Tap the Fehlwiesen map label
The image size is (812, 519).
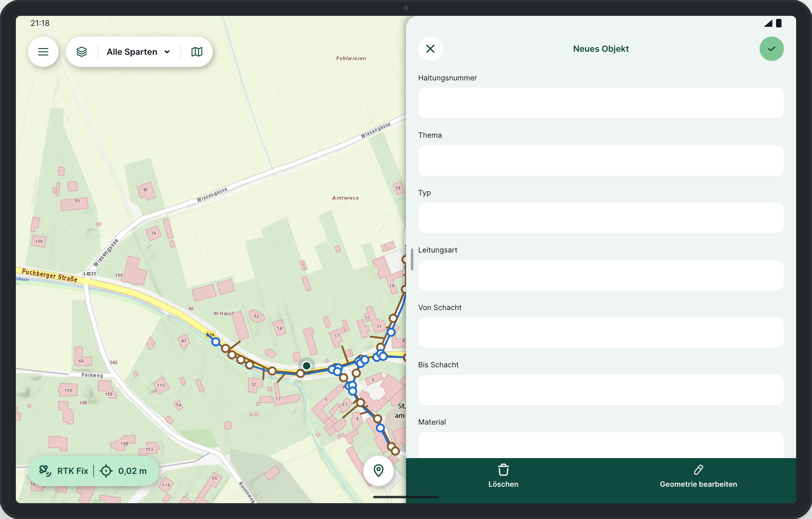click(x=351, y=58)
